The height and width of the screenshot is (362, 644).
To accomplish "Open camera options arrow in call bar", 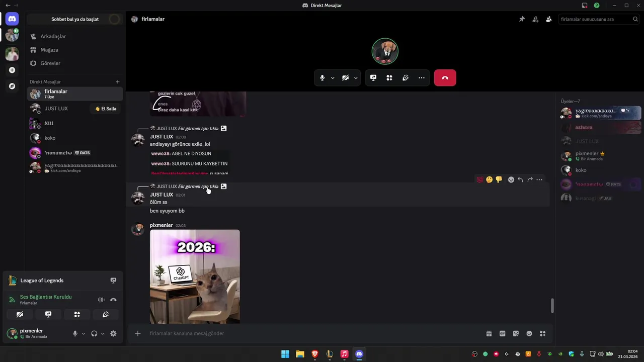I will [x=356, y=78].
